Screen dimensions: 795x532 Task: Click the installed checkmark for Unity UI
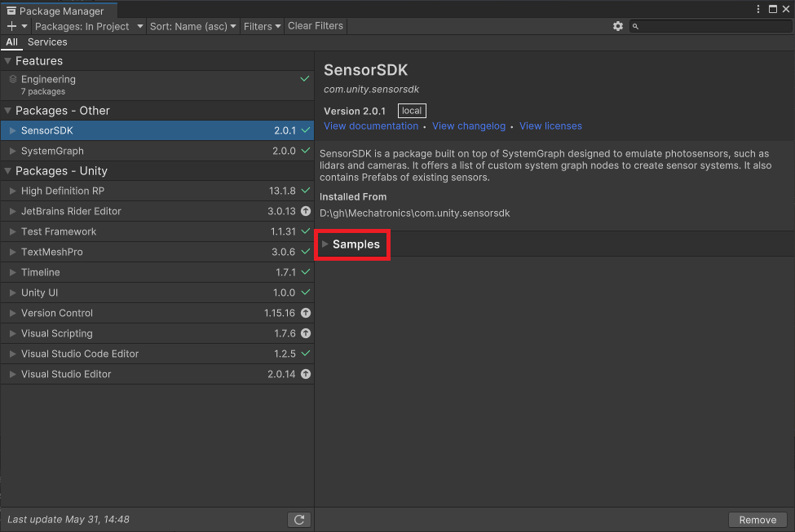pos(306,292)
